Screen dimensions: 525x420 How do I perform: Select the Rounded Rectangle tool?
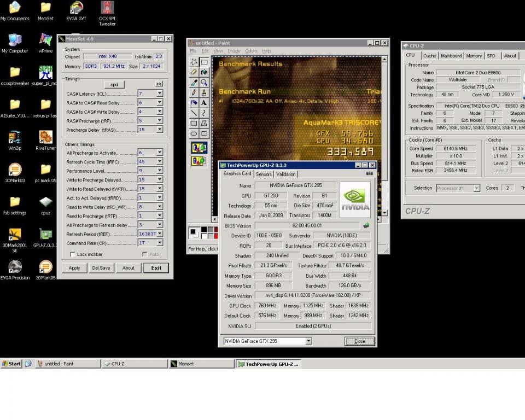click(204, 133)
